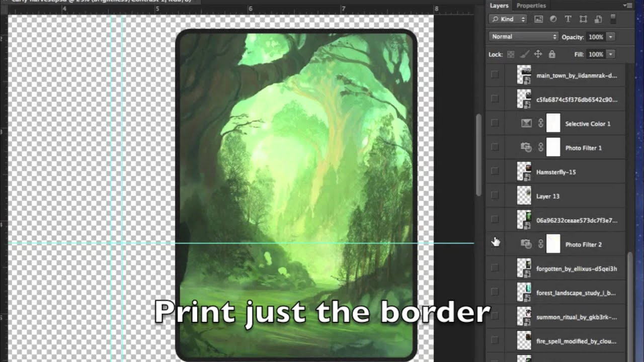The width and height of the screenshot is (644, 362).
Task: Toggle layer filtering on/off switch
Action: (x=613, y=19)
